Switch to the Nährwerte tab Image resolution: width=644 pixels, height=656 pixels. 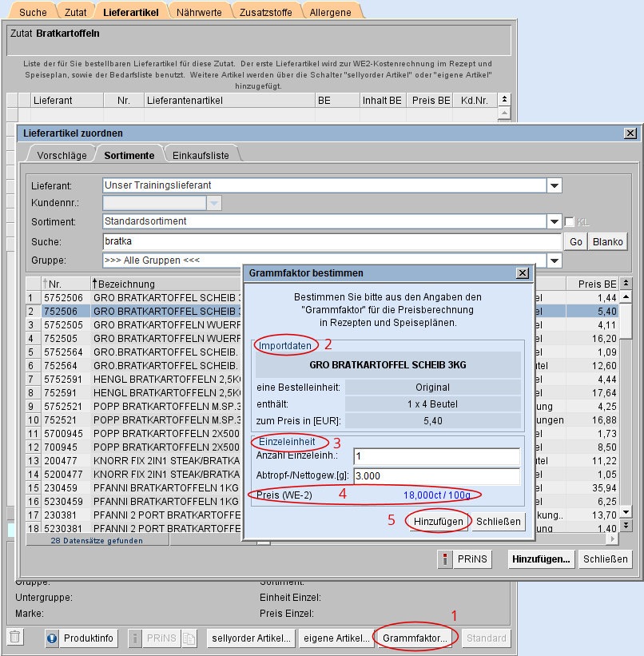pyautogui.click(x=198, y=11)
